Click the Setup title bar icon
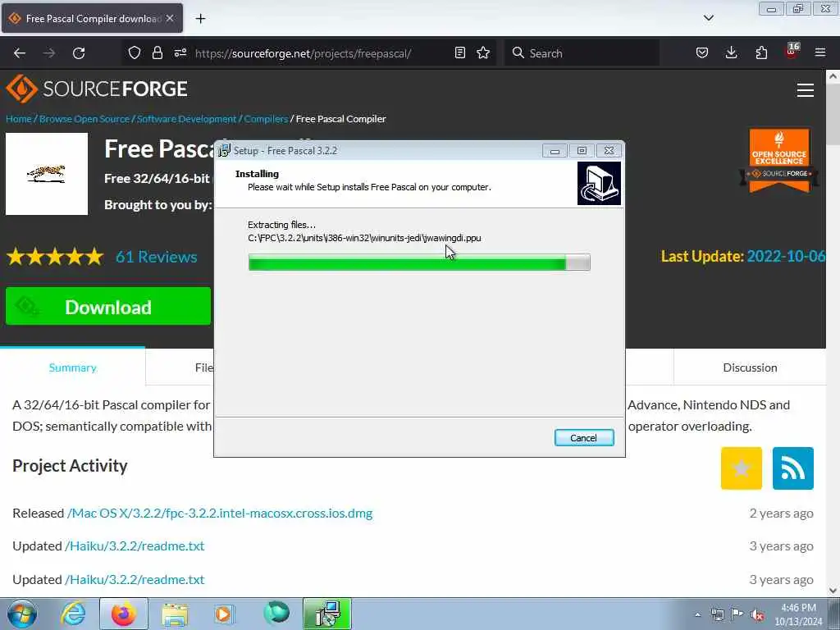 (225, 151)
